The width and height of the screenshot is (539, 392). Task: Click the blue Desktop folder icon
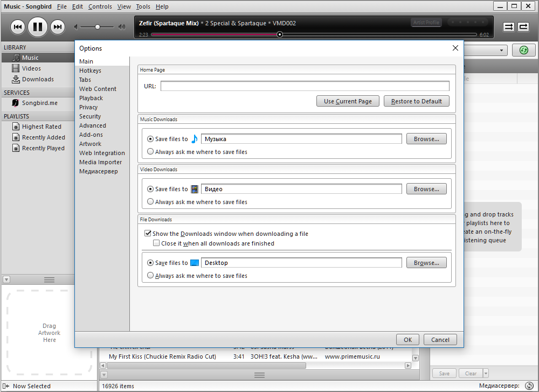click(x=195, y=263)
